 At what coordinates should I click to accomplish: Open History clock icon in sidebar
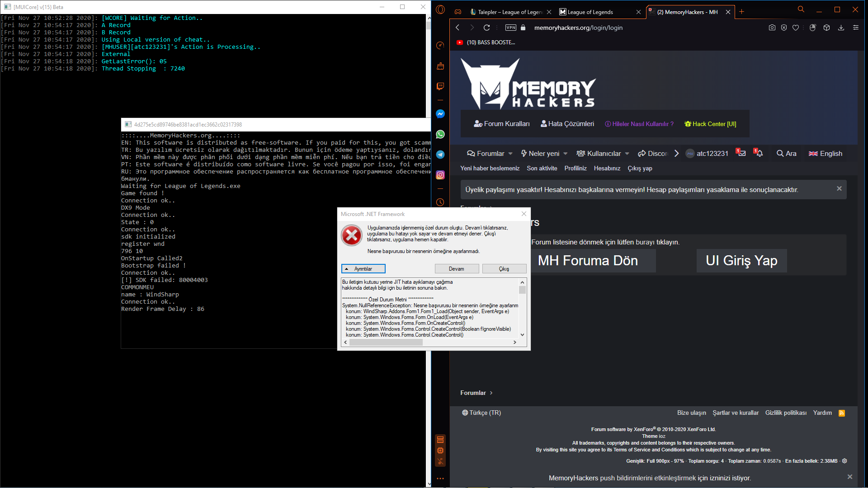440,202
